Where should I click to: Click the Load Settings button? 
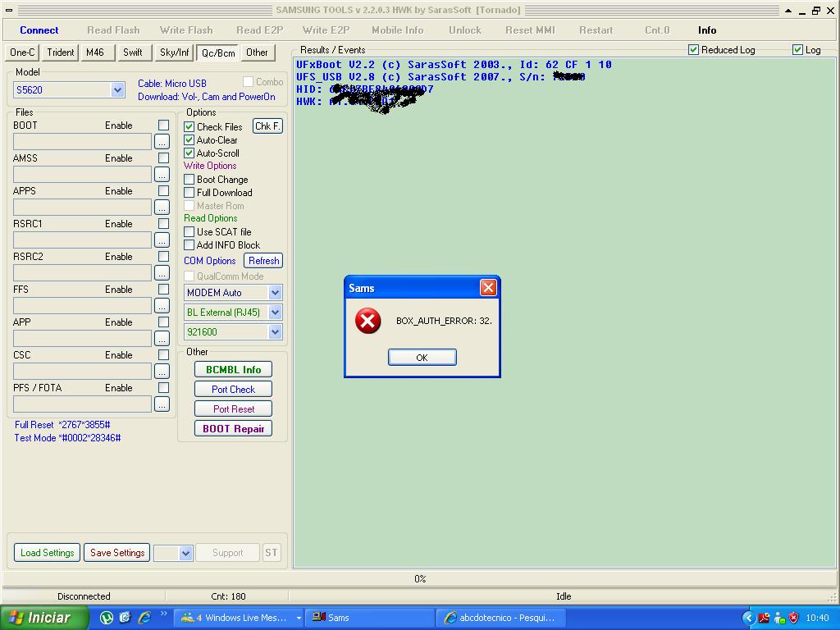pyautogui.click(x=47, y=553)
